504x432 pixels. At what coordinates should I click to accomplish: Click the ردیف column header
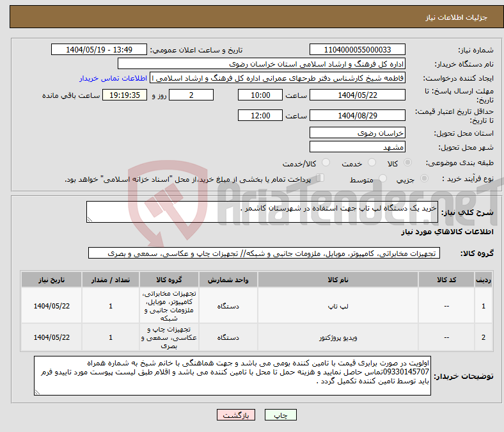483,280
